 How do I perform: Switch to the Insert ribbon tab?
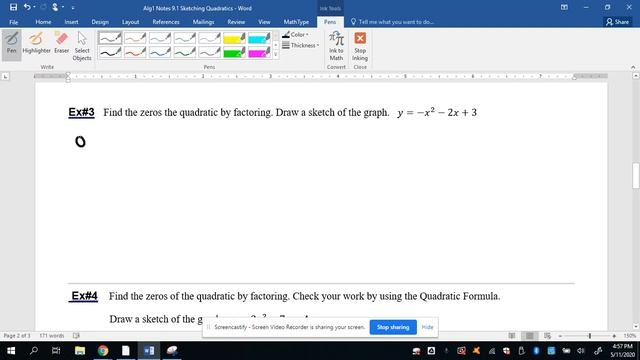tap(71, 22)
